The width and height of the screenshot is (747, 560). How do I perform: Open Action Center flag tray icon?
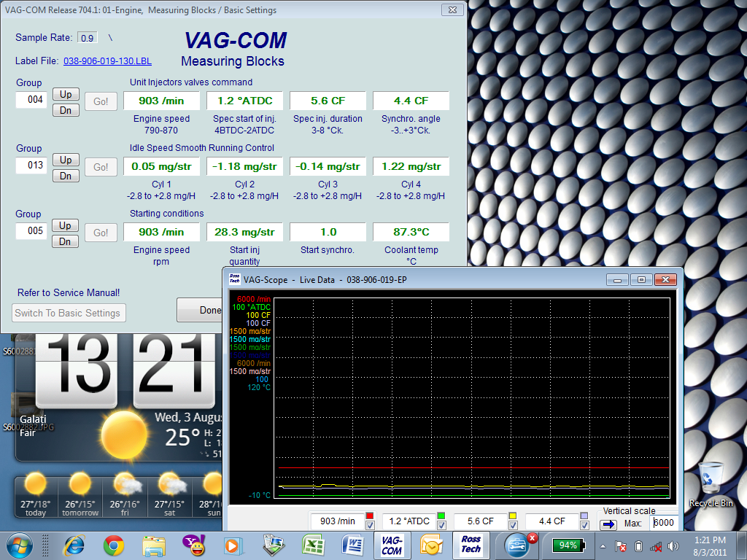pos(620,547)
